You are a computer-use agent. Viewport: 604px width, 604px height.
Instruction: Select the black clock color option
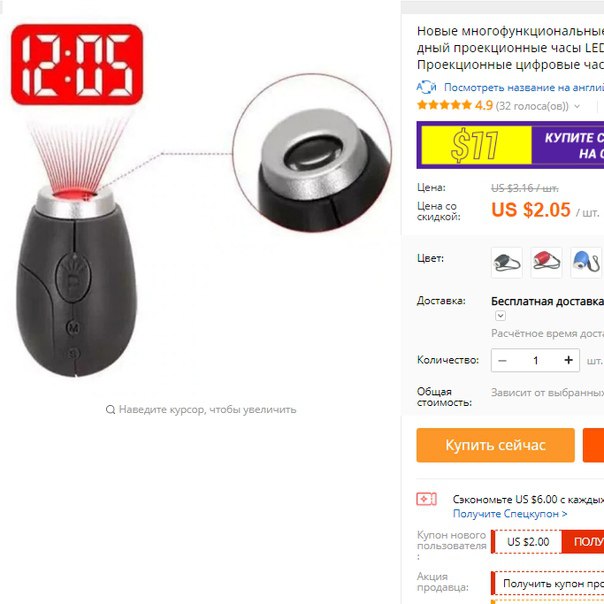[x=507, y=263]
